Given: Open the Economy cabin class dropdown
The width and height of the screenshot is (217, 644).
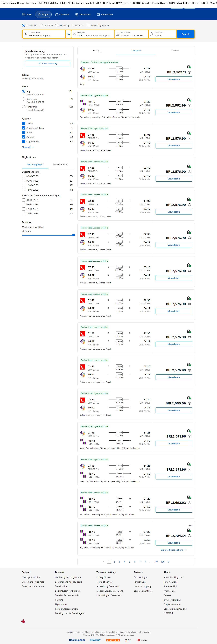Looking at the screenshot, I should pos(78,26).
